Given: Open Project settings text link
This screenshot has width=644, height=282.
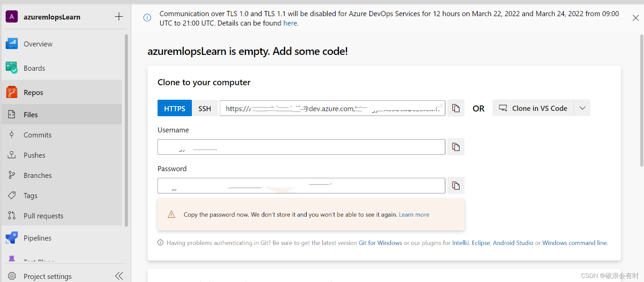Looking at the screenshot, I should [x=48, y=277].
